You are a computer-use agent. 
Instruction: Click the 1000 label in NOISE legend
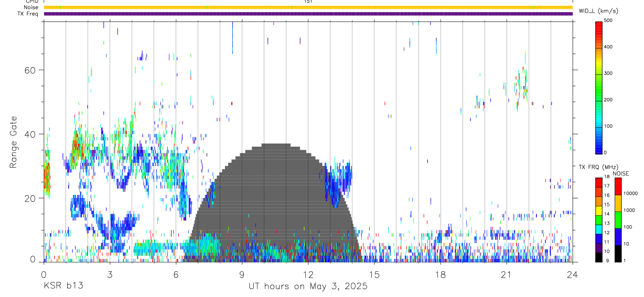coord(629,211)
